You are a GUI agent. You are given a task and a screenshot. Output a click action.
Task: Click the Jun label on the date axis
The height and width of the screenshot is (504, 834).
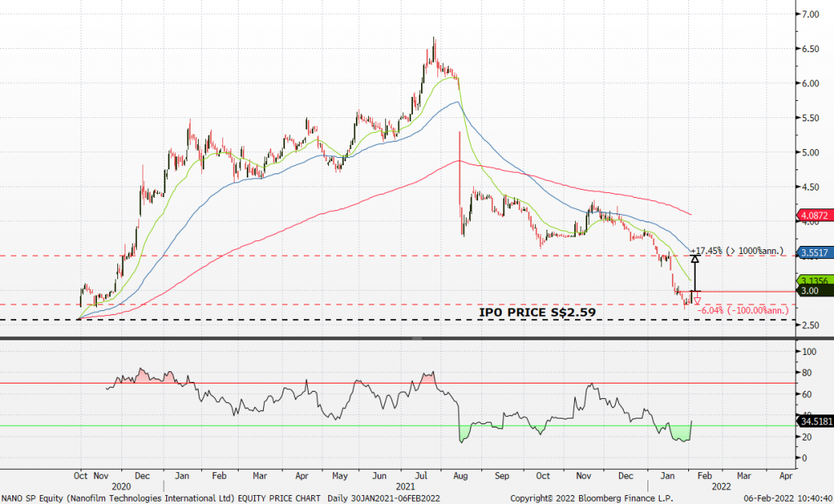pos(379,476)
